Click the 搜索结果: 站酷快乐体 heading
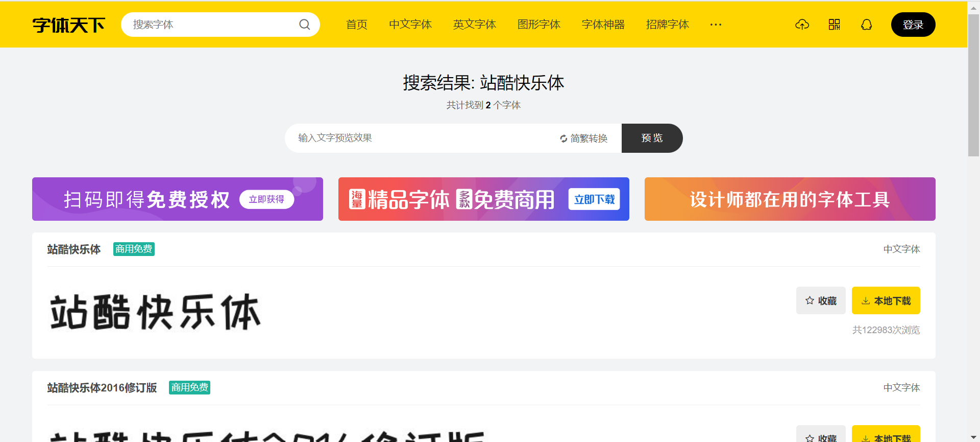 pos(484,83)
